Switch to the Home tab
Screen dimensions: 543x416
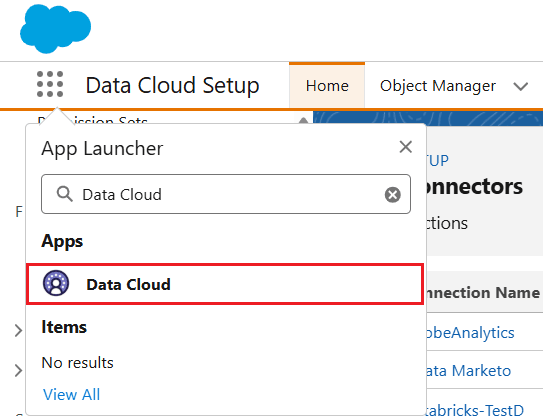coord(327,86)
